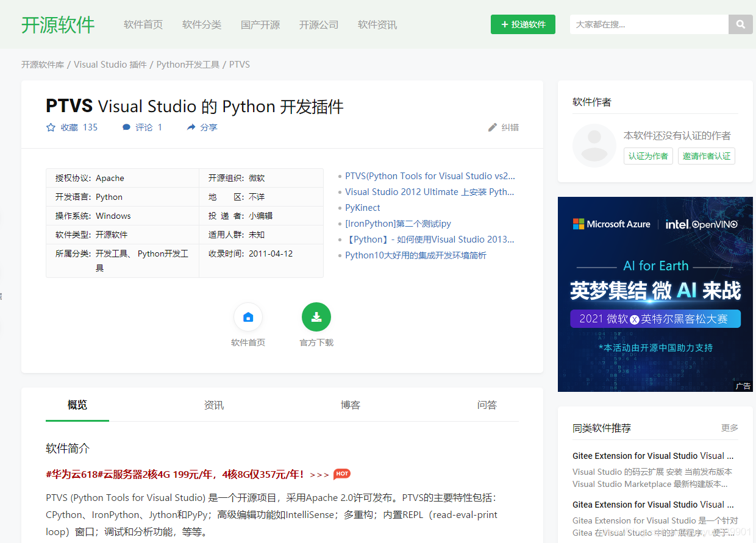
Task: Click the 认证为作者 button
Action: pyautogui.click(x=648, y=156)
